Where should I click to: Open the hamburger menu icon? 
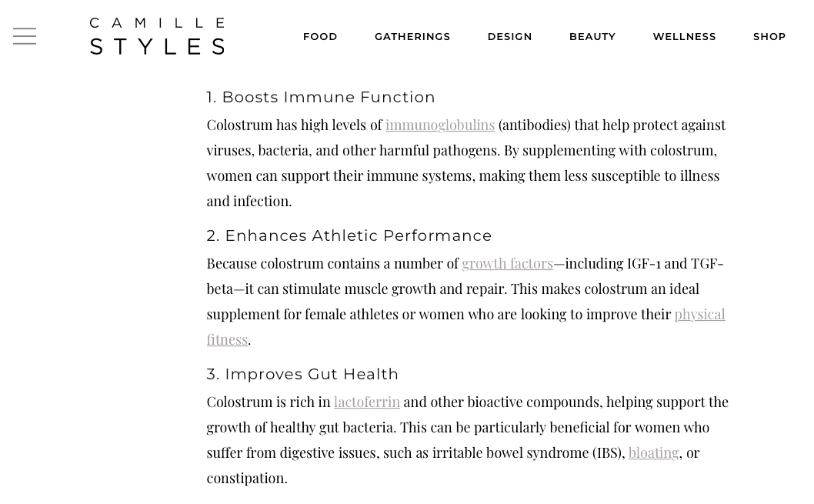[x=25, y=36]
